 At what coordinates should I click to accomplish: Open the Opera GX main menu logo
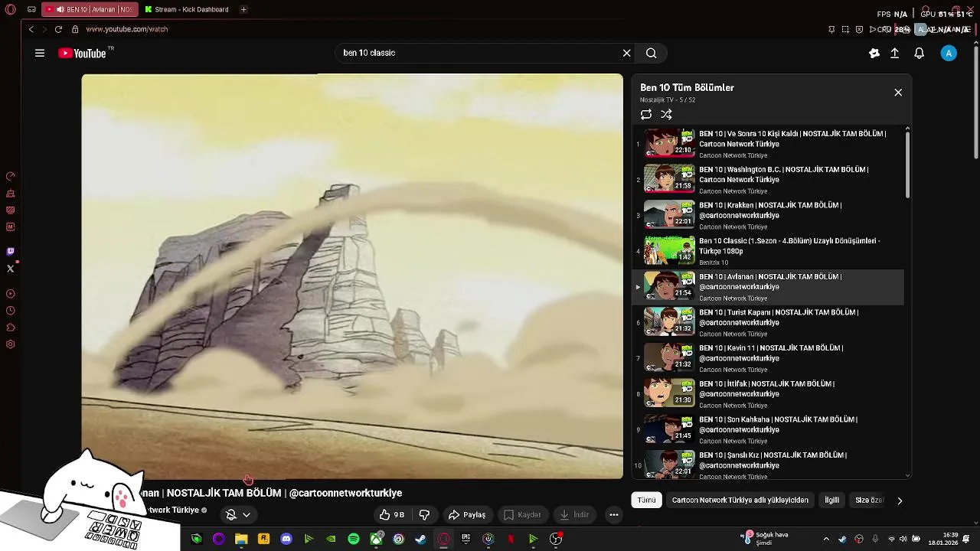click(x=11, y=10)
